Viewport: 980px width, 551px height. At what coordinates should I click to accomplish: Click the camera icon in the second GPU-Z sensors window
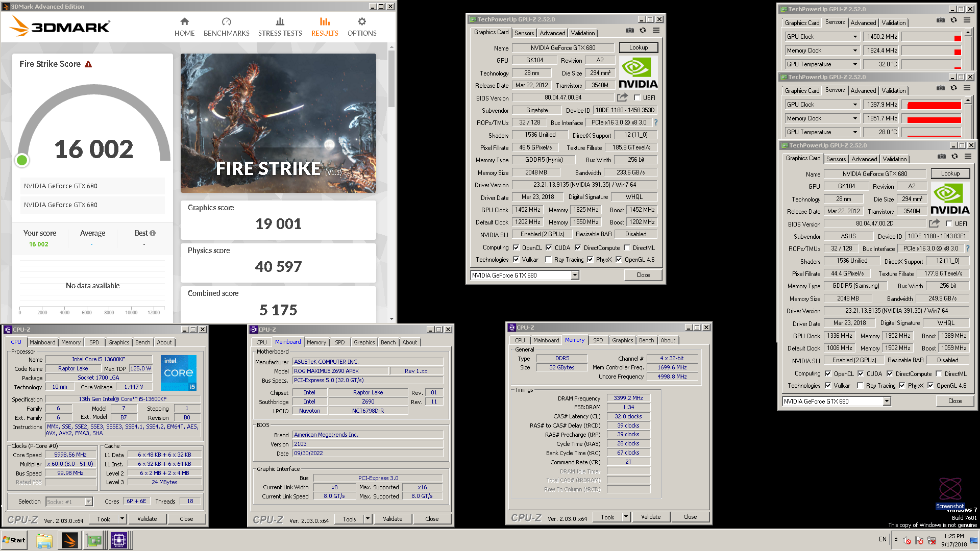pos(941,88)
